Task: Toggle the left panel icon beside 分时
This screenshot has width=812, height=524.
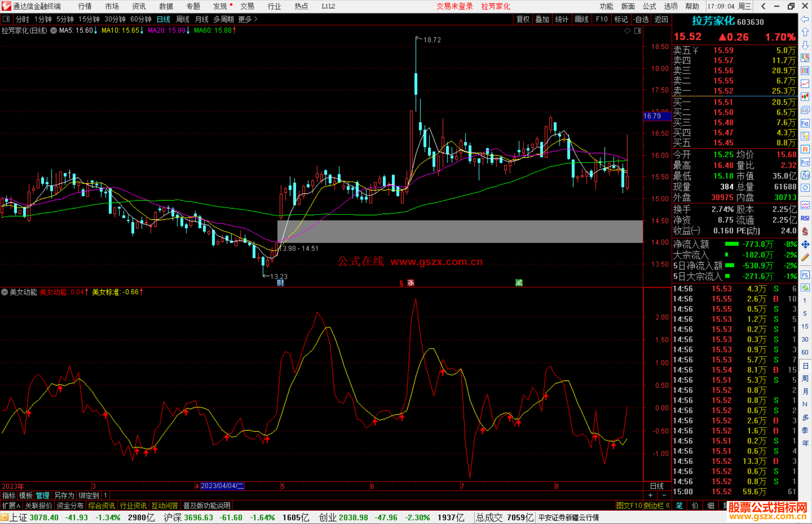Action: [6, 19]
